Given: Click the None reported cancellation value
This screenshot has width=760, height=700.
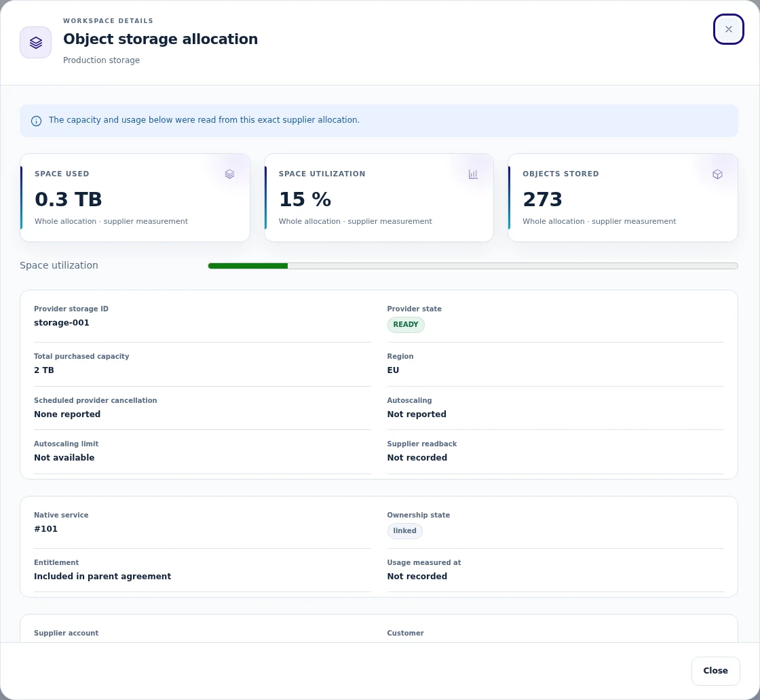Looking at the screenshot, I should (x=67, y=414).
